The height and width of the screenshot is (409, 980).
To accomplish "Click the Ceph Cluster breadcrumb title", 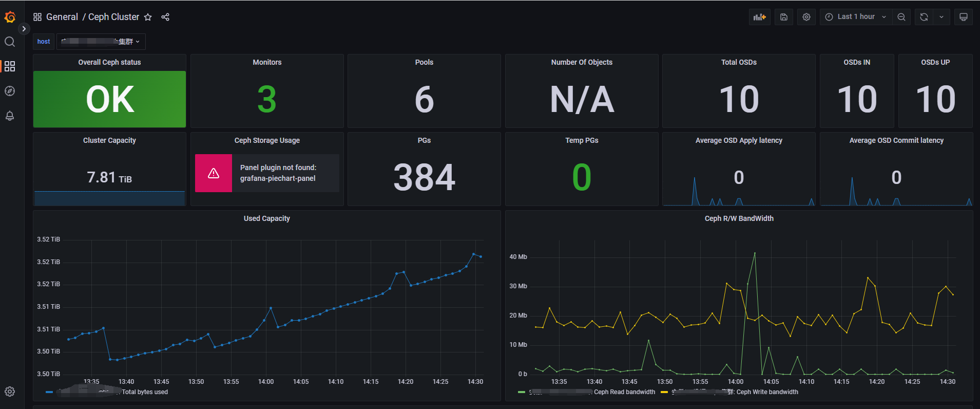I will (x=113, y=17).
